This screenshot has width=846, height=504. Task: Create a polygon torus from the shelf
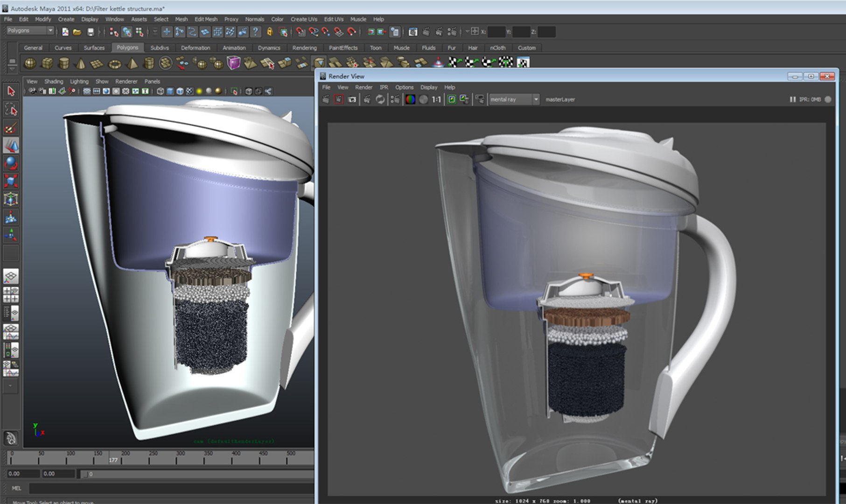coord(115,63)
